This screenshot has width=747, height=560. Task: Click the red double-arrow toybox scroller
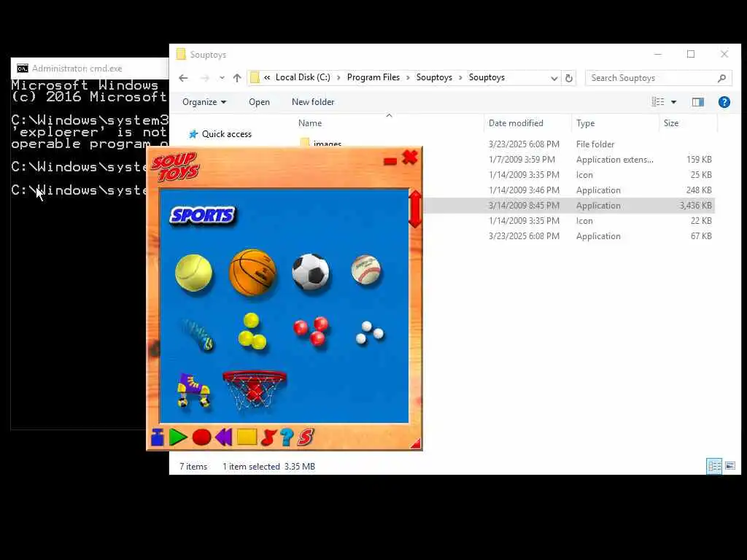click(415, 209)
